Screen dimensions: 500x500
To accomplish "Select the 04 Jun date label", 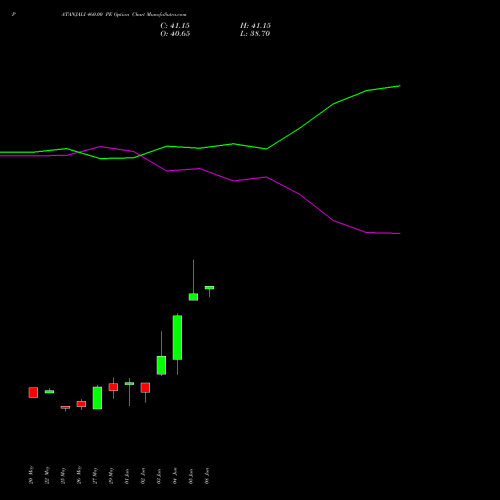I will point(175,476).
